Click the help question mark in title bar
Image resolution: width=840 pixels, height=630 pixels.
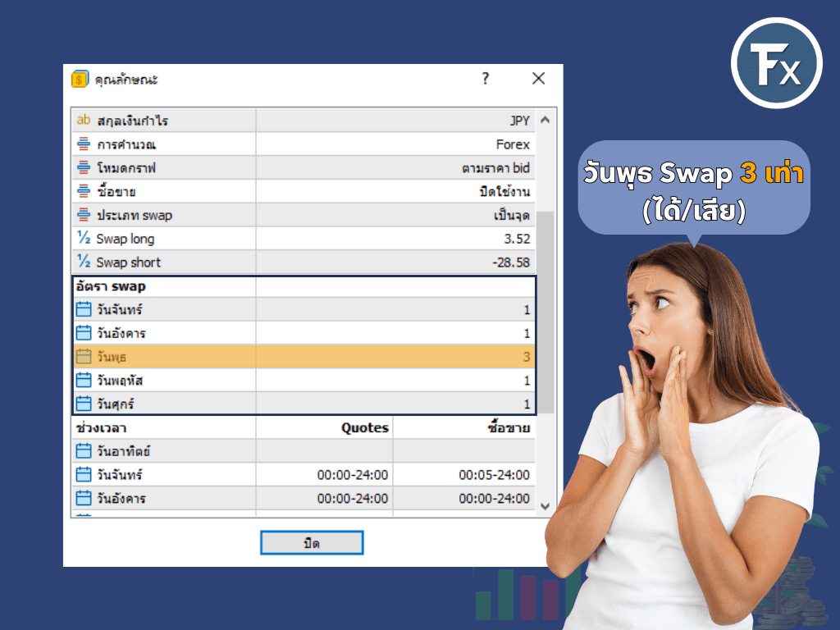click(x=485, y=79)
